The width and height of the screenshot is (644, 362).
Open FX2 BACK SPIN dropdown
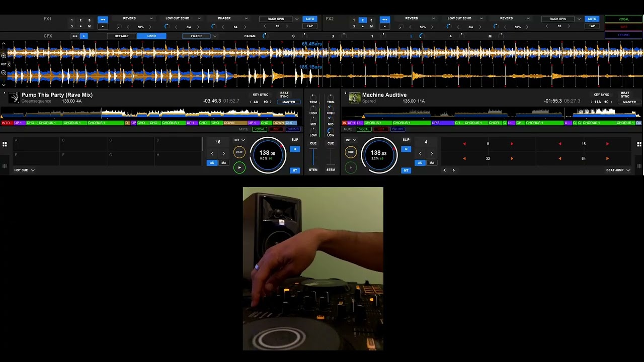[x=579, y=19]
